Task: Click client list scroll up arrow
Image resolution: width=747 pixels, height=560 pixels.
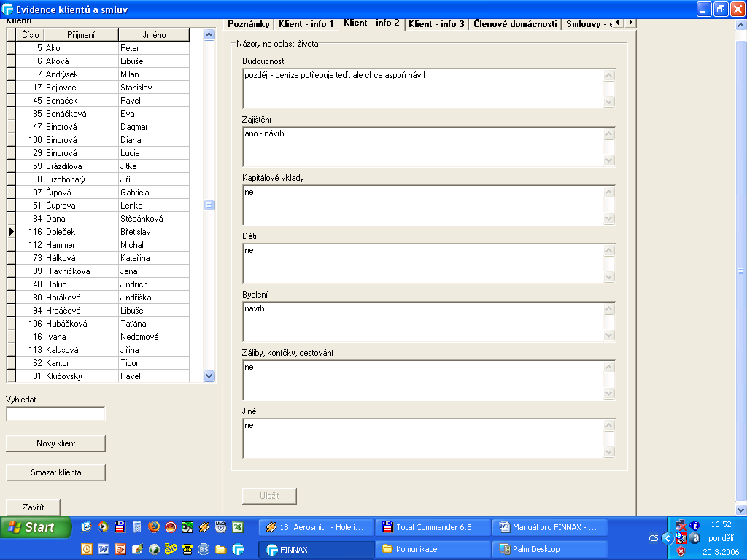Action: click(x=209, y=35)
